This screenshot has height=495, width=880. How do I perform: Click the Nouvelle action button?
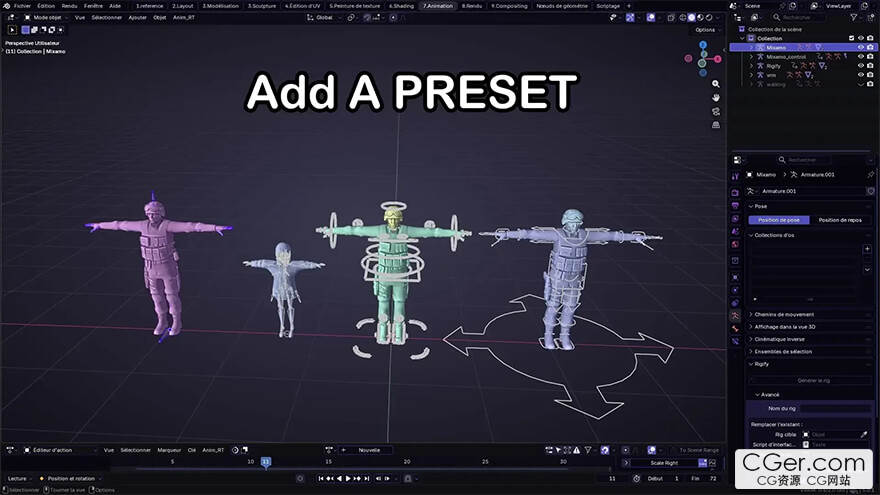point(369,450)
